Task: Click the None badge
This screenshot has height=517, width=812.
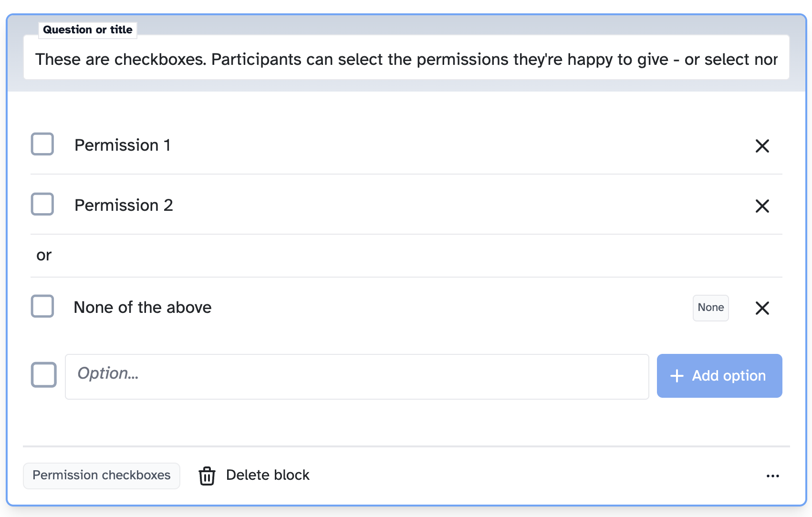Action: [710, 308]
